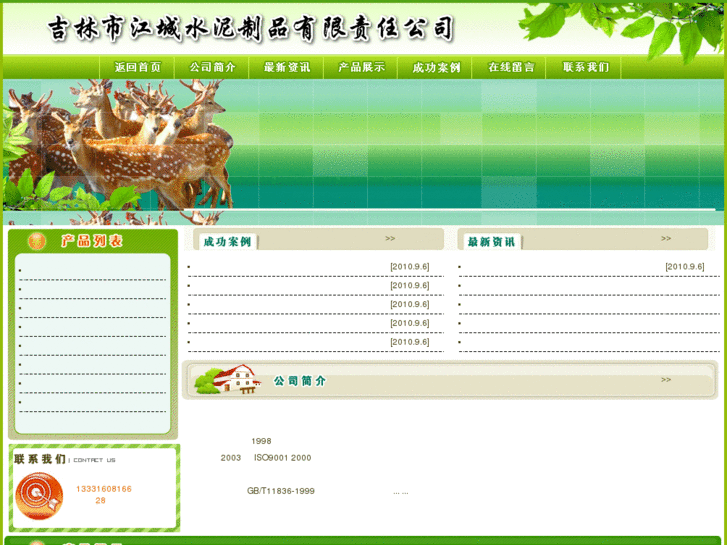
Task: Click the >> more link for 最新资讯
Action: pos(666,238)
